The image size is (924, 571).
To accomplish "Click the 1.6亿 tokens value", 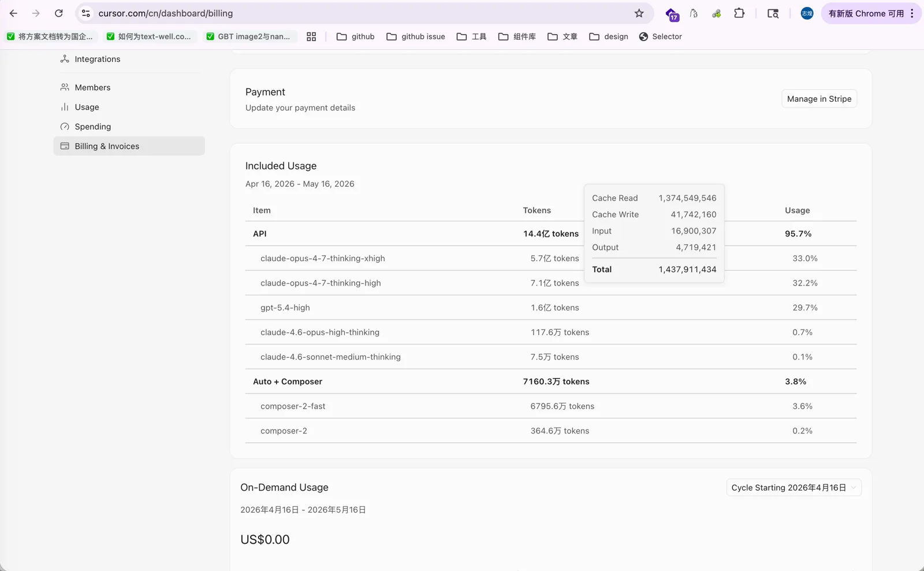I will [555, 307].
